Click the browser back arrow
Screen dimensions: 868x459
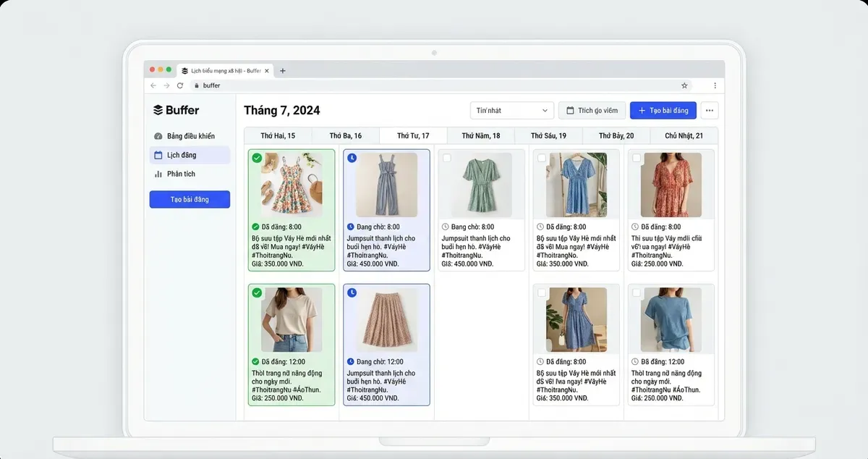pos(153,85)
